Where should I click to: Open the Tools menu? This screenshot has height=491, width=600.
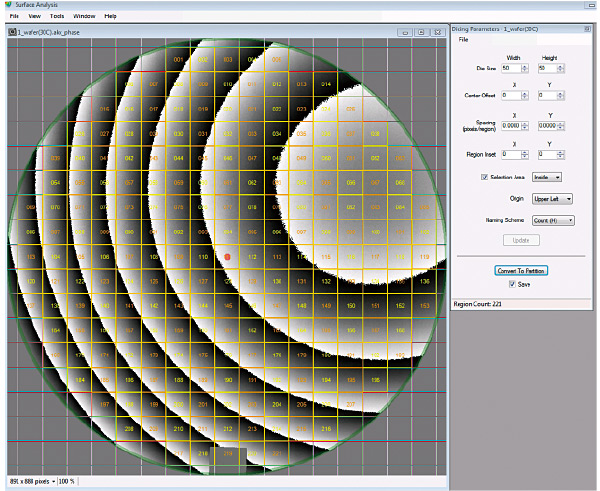57,16
